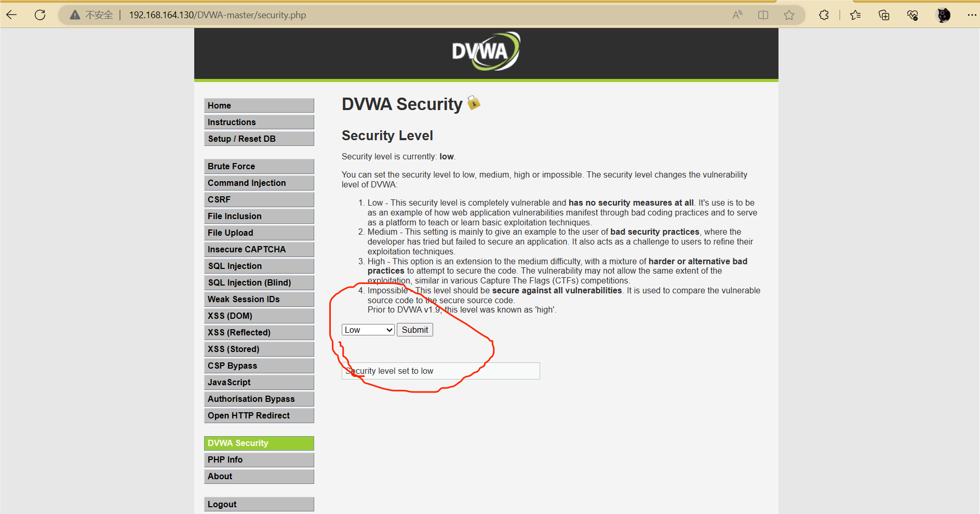Viewport: 980px width, 514px height.
Task: Open browser essentials heart icon
Action: [x=912, y=15]
